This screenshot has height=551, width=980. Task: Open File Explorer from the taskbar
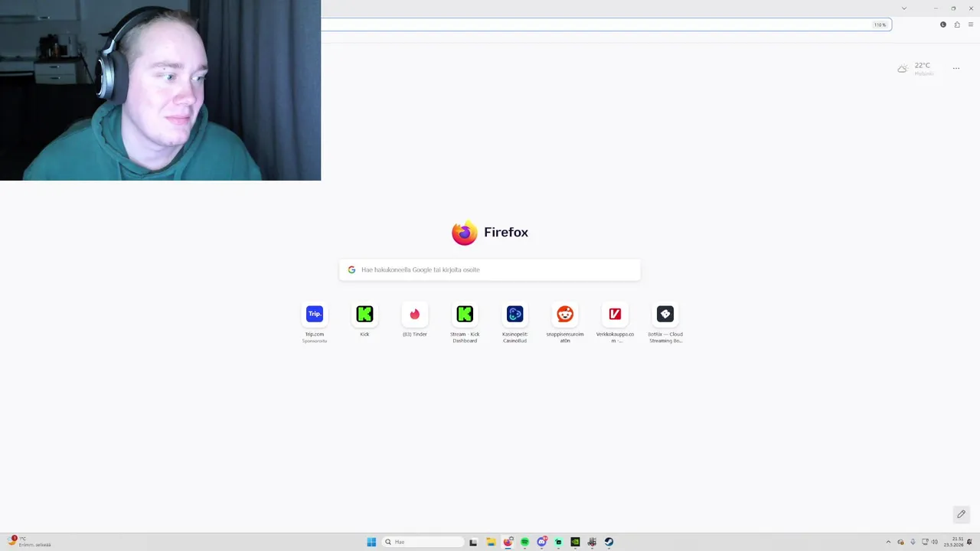click(x=492, y=542)
